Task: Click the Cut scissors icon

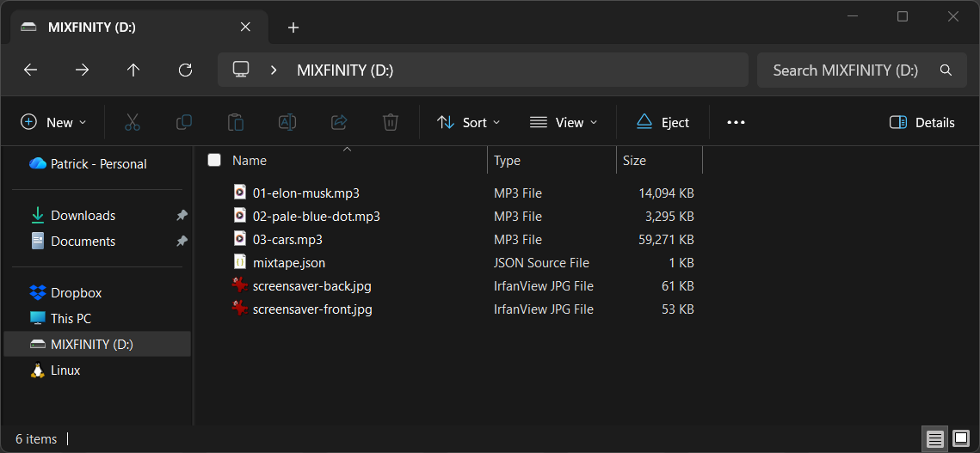Action: pos(132,122)
